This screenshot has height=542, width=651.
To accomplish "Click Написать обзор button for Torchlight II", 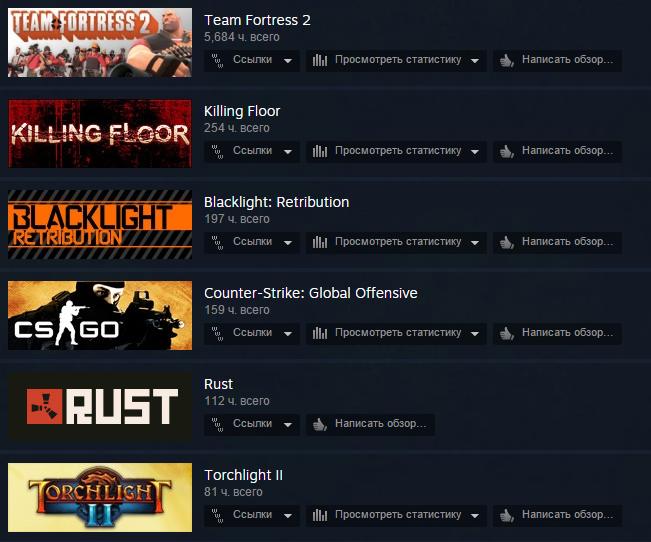I will [557, 515].
